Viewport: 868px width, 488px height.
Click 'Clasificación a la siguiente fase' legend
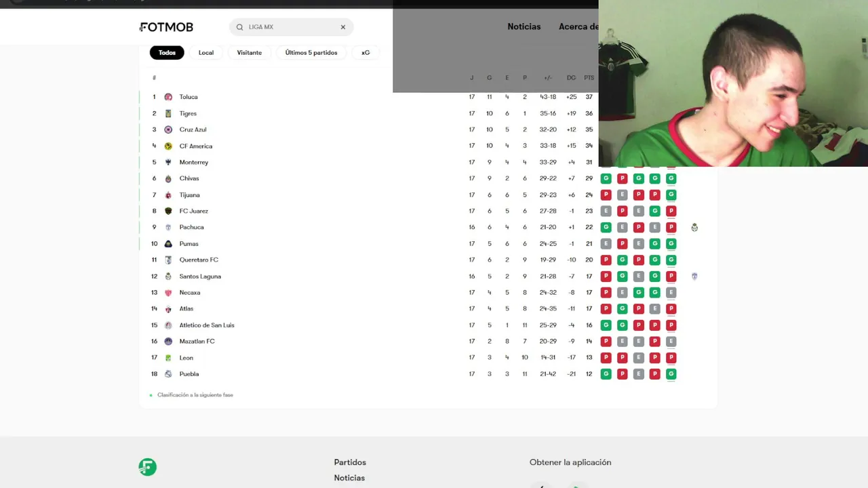tap(195, 394)
